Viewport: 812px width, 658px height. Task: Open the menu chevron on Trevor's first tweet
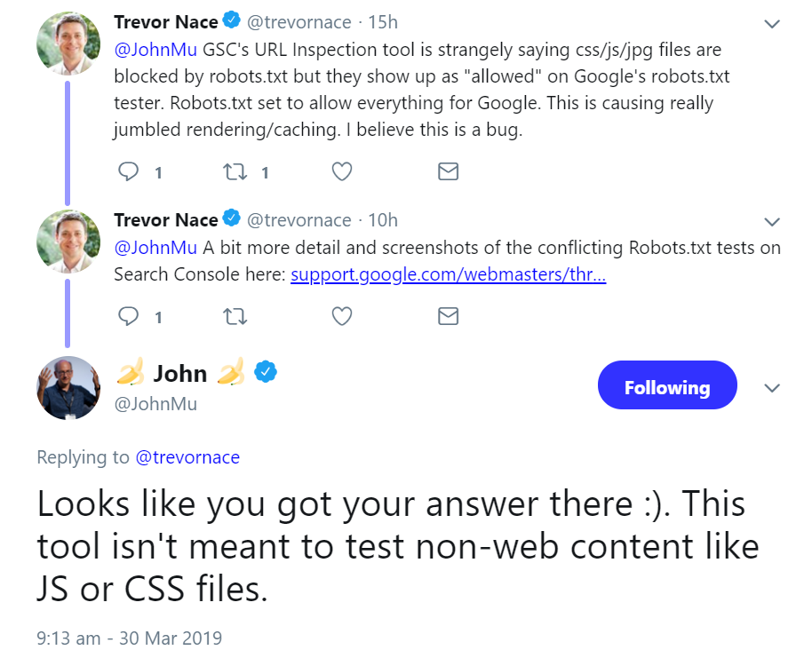tap(772, 22)
